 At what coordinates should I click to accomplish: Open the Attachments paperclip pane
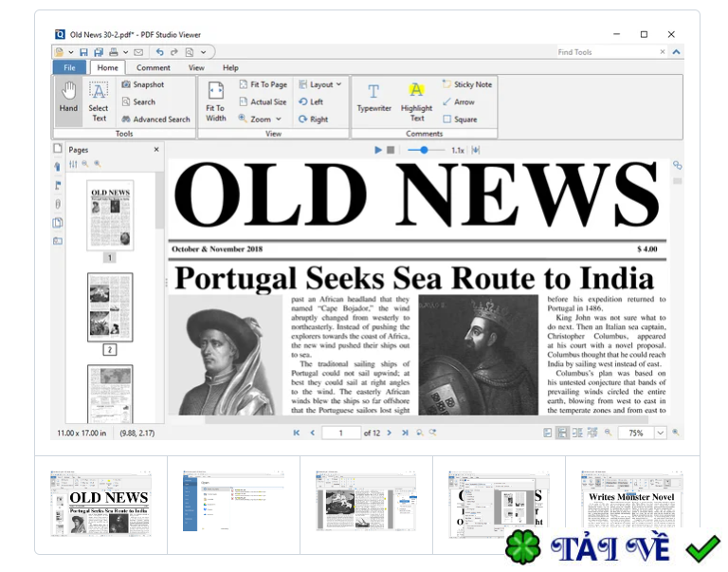[x=58, y=204]
